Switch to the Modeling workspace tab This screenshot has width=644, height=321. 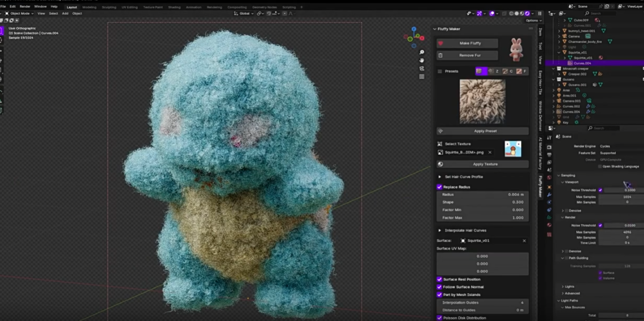(x=89, y=7)
